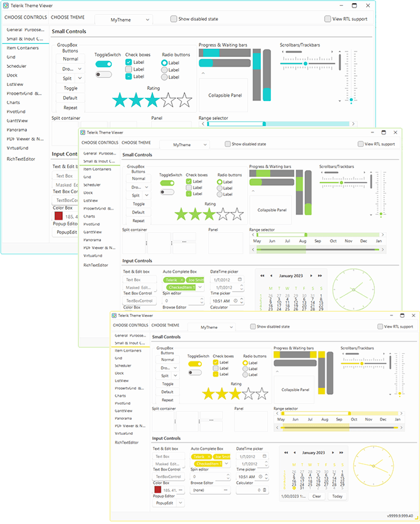This screenshot has height=524, width=420.
Task: Click range selector right arrow in teal window
Action: tap(354, 124)
